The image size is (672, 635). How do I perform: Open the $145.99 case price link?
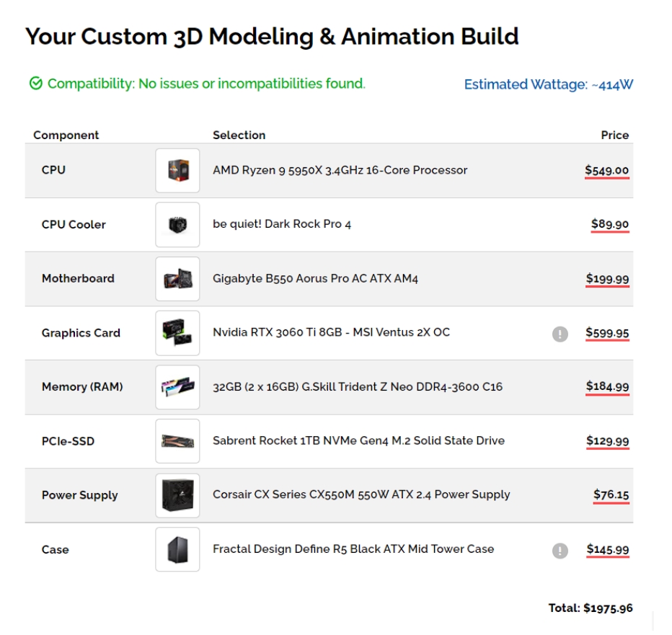[x=608, y=550]
